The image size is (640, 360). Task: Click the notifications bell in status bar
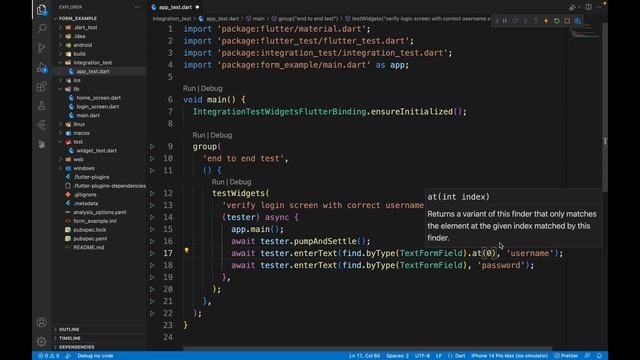click(599, 356)
